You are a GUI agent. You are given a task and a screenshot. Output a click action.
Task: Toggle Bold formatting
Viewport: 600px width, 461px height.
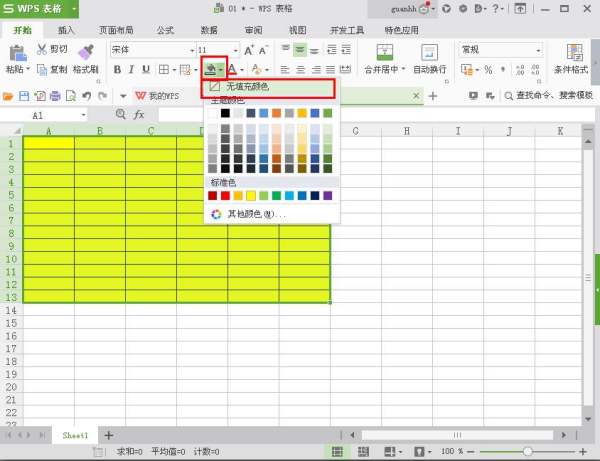117,70
